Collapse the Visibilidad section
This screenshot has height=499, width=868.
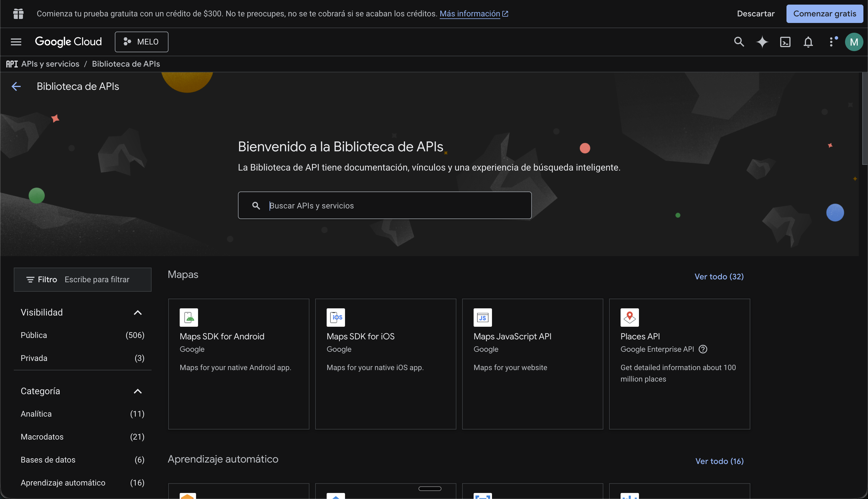[138, 312]
